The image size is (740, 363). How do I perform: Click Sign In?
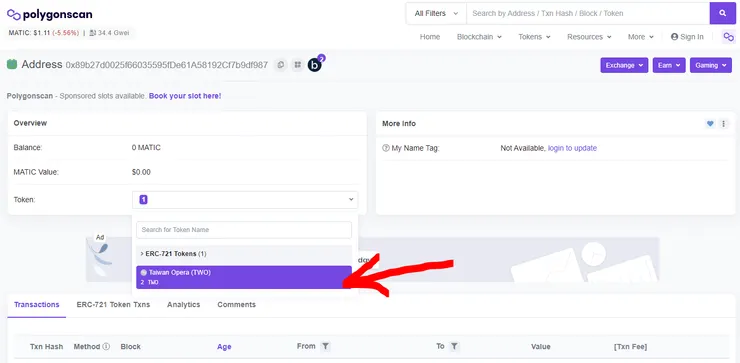(687, 37)
